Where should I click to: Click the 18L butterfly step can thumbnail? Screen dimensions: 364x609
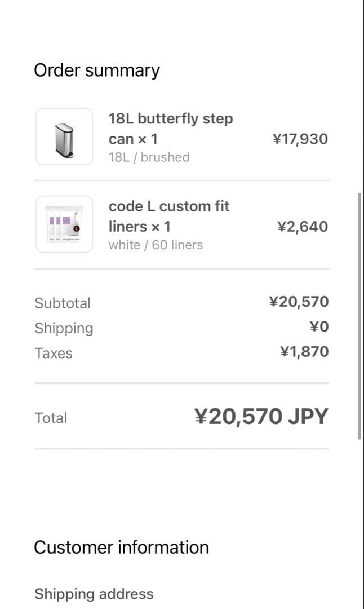click(64, 136)
